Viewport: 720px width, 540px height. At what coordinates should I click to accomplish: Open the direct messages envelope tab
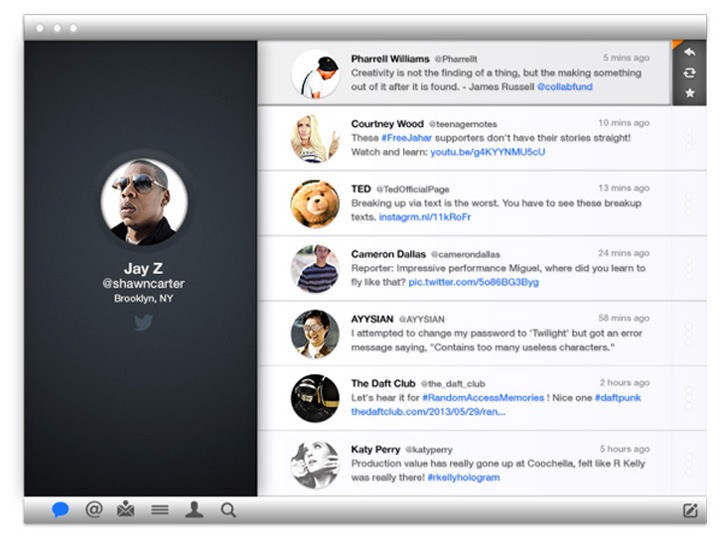pos(125,509)
